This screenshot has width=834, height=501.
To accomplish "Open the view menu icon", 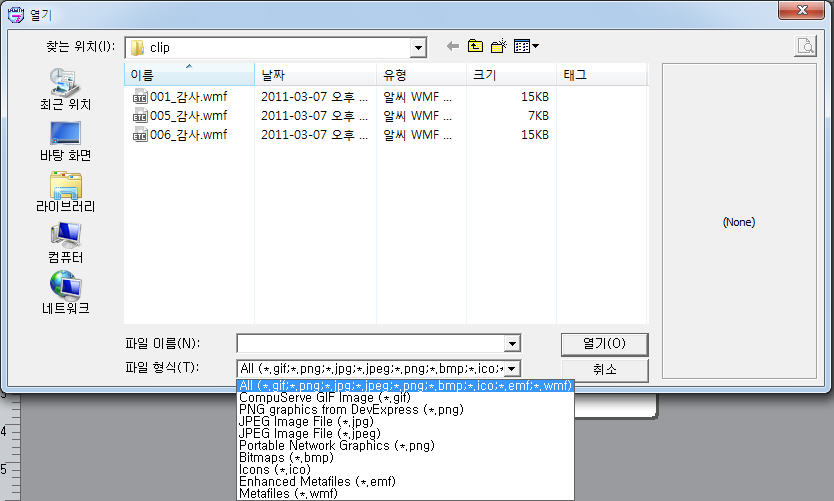I will pos(527,46).
